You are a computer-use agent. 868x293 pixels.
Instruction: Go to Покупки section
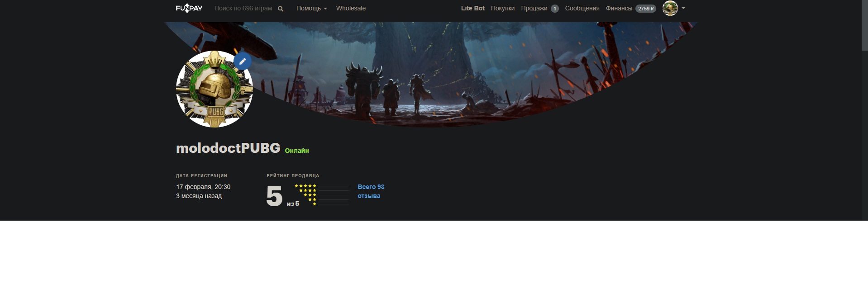coord(502,8)
